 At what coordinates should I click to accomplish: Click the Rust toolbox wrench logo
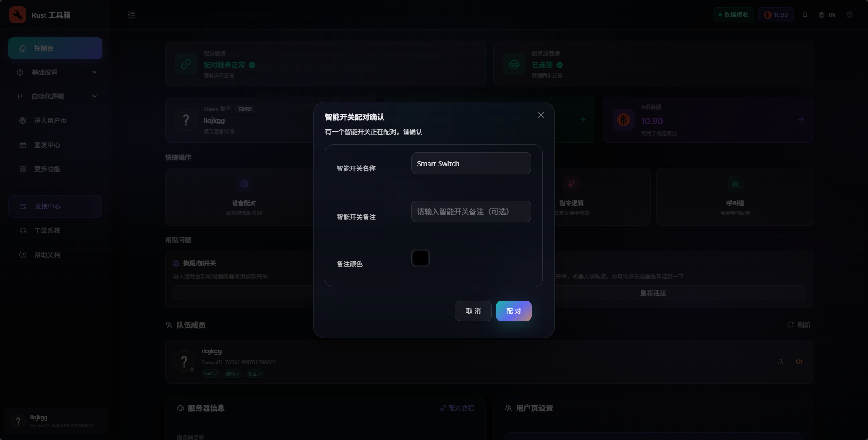(18, 15)
